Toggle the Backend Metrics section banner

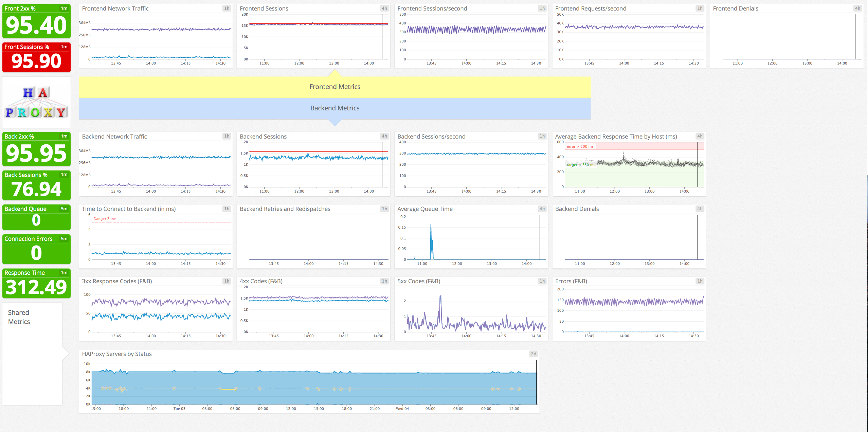[334, 108]
